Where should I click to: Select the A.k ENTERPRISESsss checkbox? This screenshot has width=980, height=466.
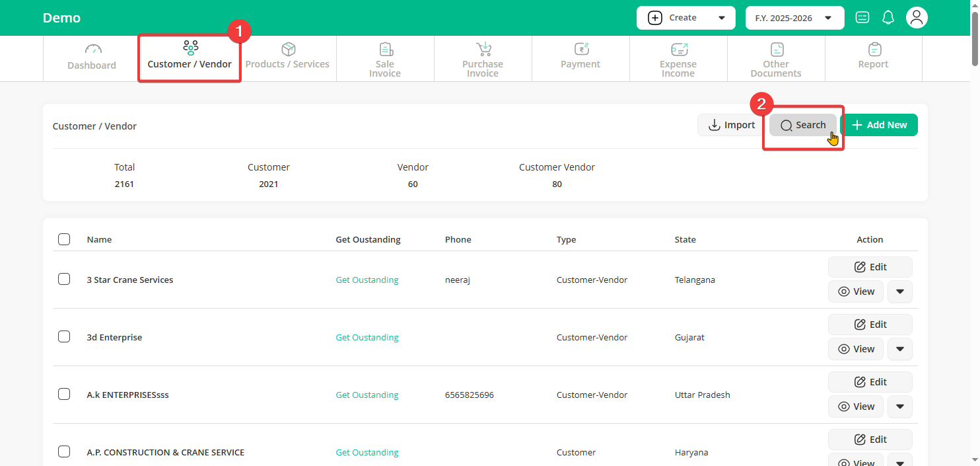pos(64,394)
